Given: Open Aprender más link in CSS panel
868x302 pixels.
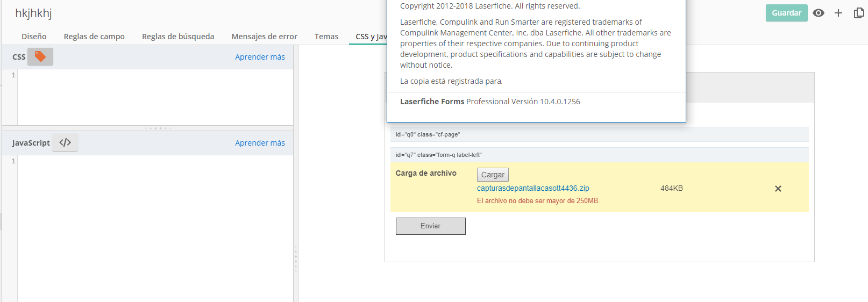Looking at the screenshot, I should (260, 57).
